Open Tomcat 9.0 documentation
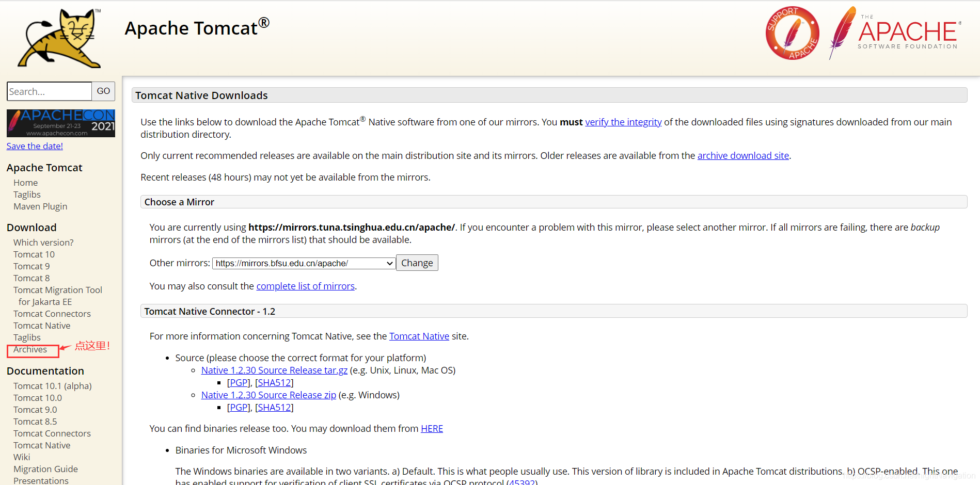Image resolution: width=980 pixels, height=485 pixels. (35, 410)
